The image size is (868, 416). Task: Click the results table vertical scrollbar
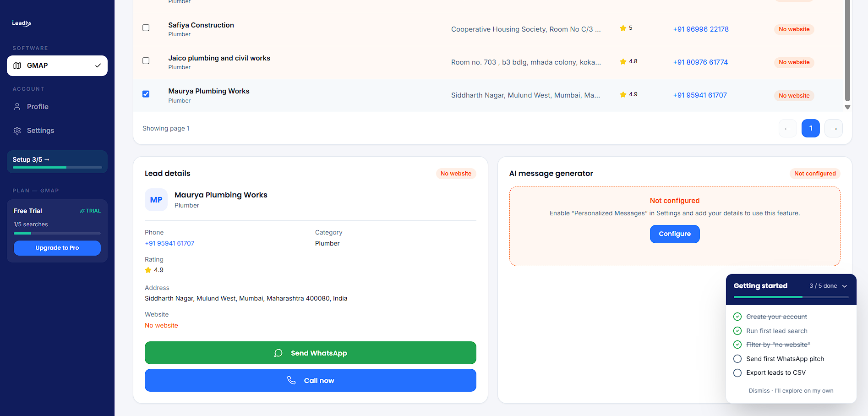point(847,50)
